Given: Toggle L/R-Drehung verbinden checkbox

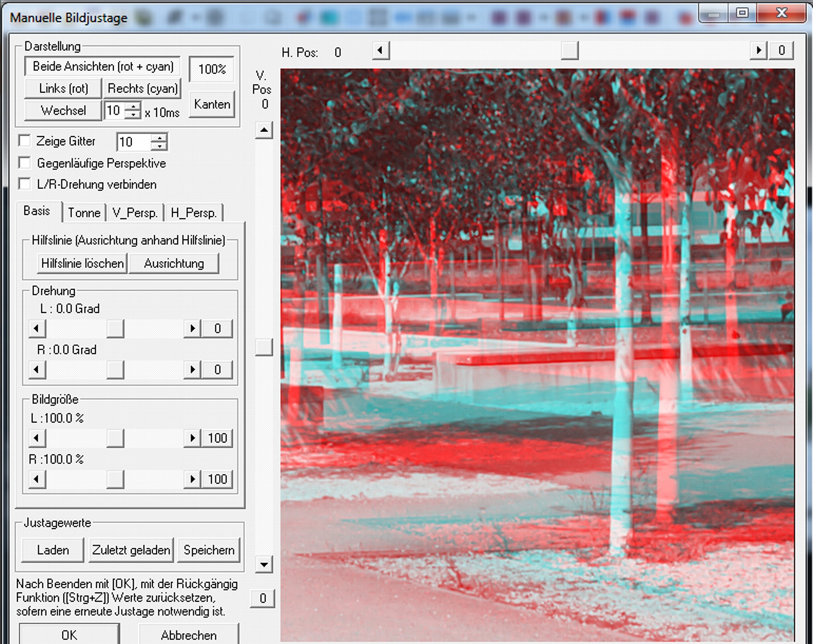Looking at the screenshot, I should coord(25,184).
